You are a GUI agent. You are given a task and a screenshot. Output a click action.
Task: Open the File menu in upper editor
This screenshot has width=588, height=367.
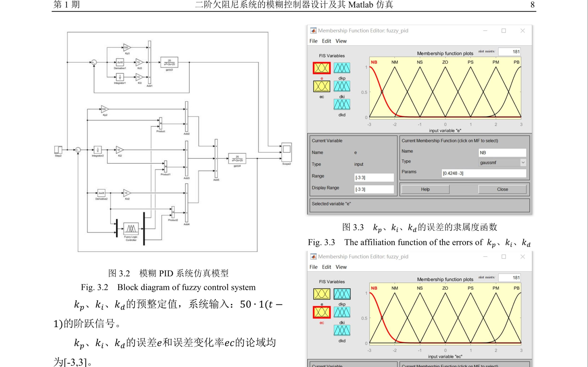pyautogui.click(x=313, y=41)
